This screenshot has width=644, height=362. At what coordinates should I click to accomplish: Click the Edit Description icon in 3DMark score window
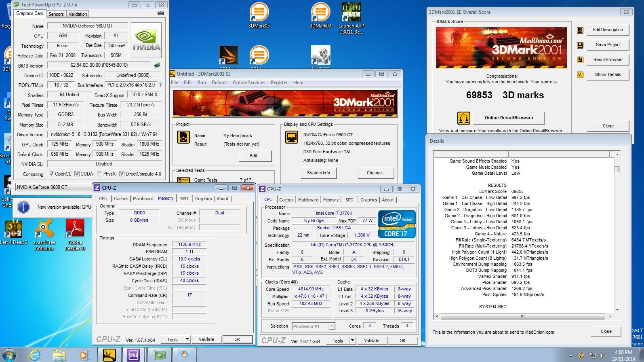(580, 30)
